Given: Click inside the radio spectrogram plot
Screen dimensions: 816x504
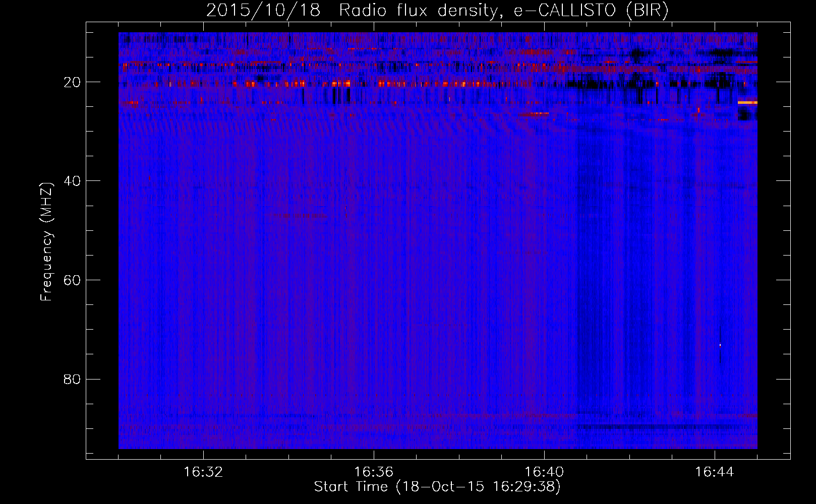Looking at the screenshot, I should [438, 240].
